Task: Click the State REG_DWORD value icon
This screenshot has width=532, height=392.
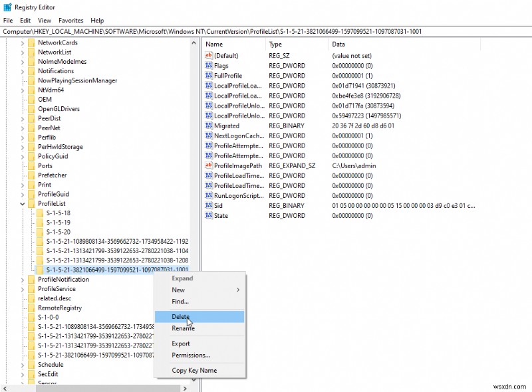Action: click(210, 216)
